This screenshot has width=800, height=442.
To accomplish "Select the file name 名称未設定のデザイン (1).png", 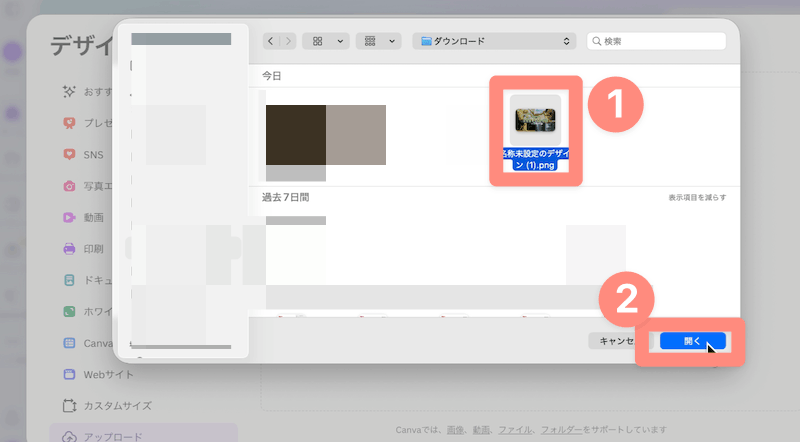I will click(x=535, y=159).
